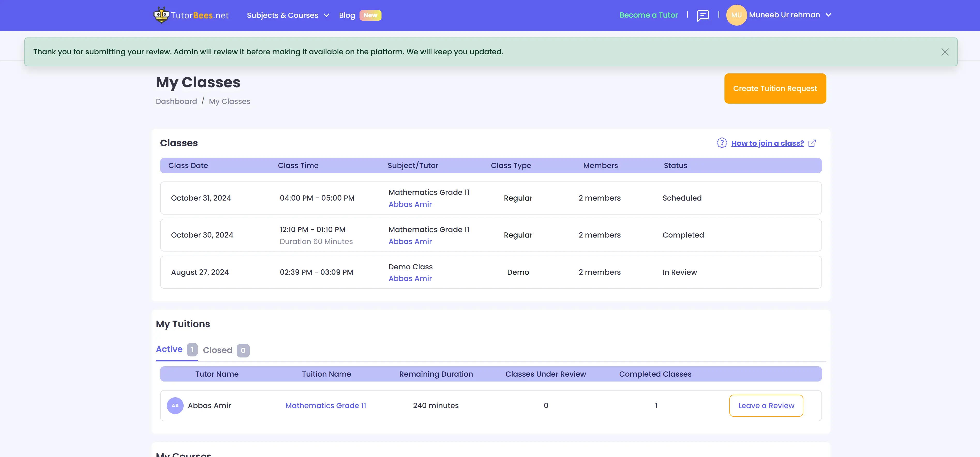Image resolution: width=980 pixels, height=457 pixels.
Task: Open Become a Tutor link
Action: point(648,15)
